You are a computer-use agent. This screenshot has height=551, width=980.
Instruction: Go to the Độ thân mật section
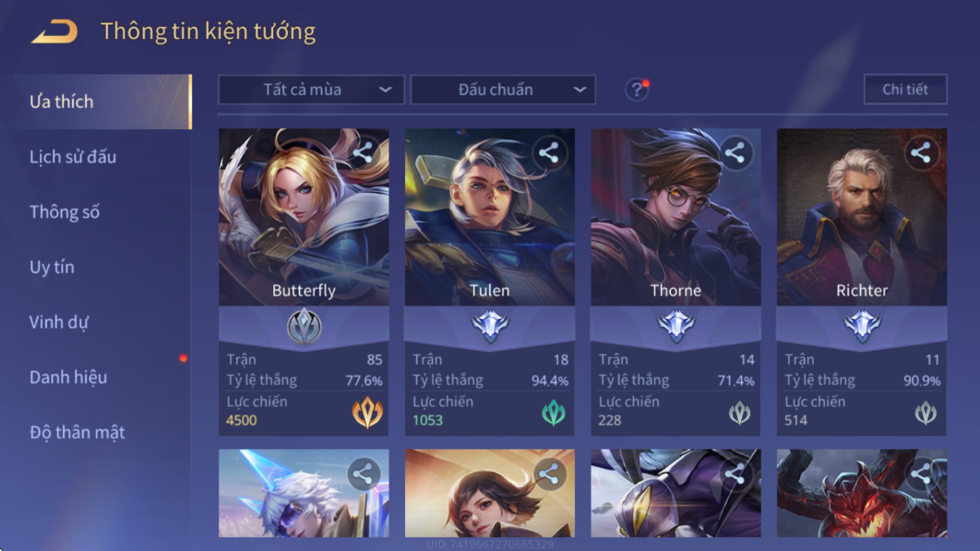[x=77, y=432]
